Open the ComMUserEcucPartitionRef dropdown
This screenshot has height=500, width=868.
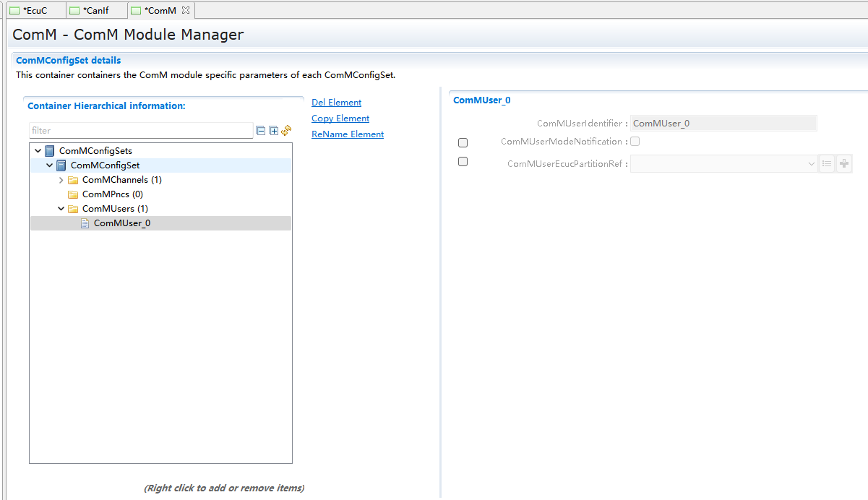coord(724,164)
